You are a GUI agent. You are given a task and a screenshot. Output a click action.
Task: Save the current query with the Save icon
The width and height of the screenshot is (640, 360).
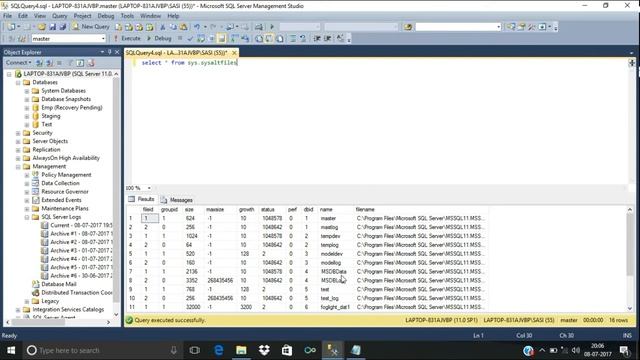(x=52, y=27)
